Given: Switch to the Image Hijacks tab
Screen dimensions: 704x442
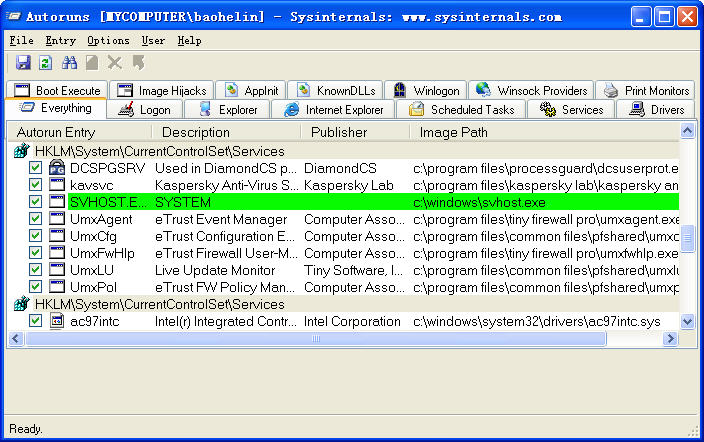Looking at the screenshot, I should pos(162,90).
